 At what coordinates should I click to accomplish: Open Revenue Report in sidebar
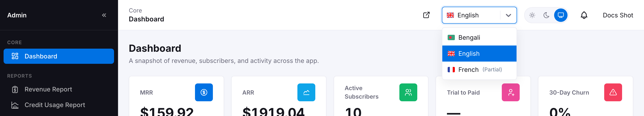click(x=59, y=89)
